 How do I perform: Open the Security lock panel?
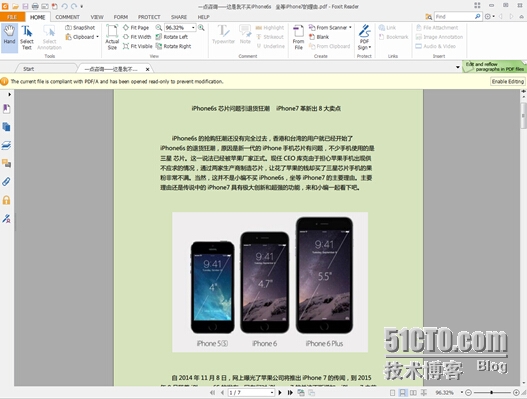coord(6,200)
